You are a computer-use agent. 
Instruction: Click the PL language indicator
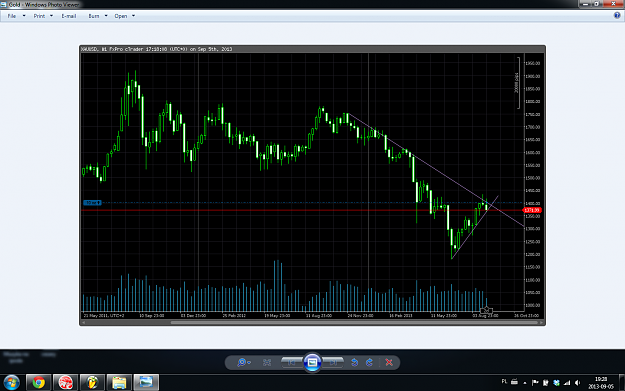504,382
